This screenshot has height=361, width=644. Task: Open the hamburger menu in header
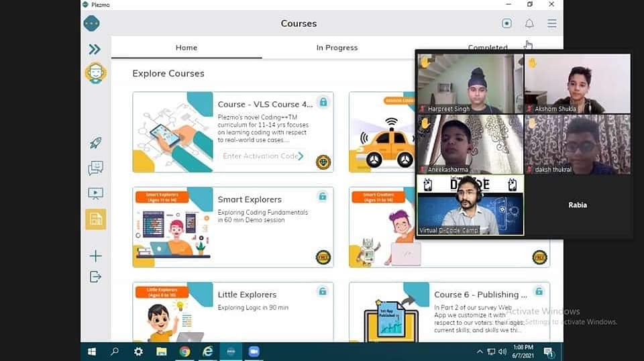[552, 23]
